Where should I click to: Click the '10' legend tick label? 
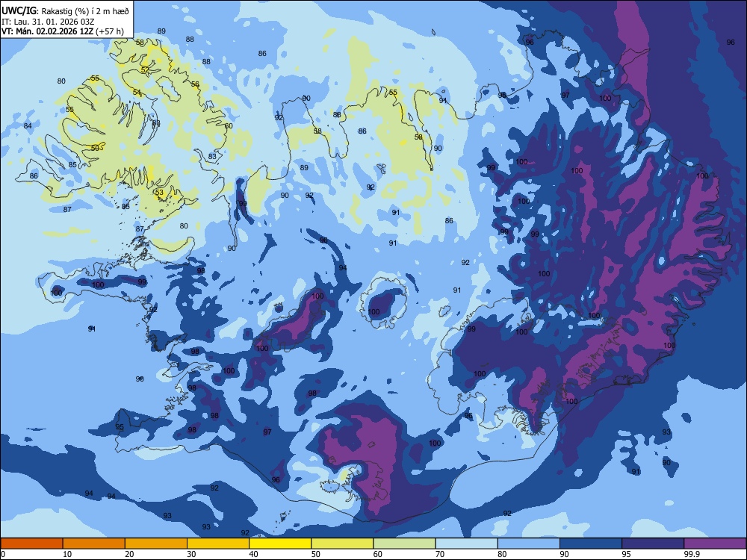(x=67, y=554)
